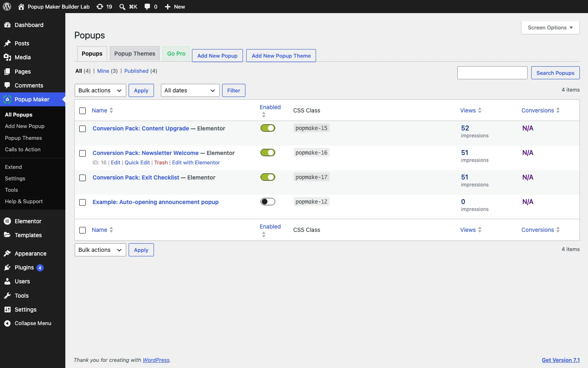Check the select-all box in table footer
Screen dimensions: 588x368
tap(82, 230)
